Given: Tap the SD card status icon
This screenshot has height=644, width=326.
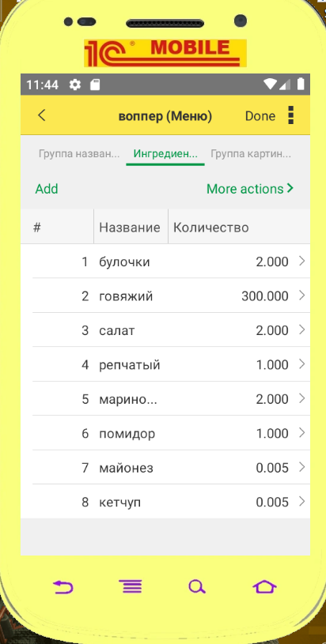Looking at the screenshot, I should point(95,85).
